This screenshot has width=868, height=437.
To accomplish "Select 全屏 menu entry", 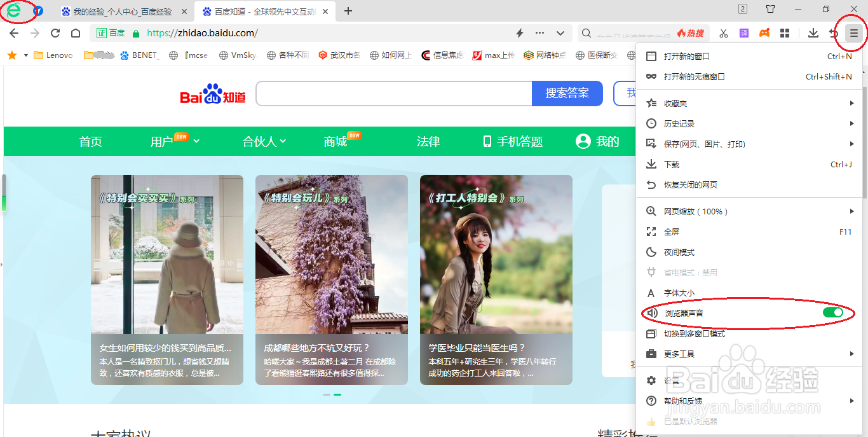I will point(749,232).
